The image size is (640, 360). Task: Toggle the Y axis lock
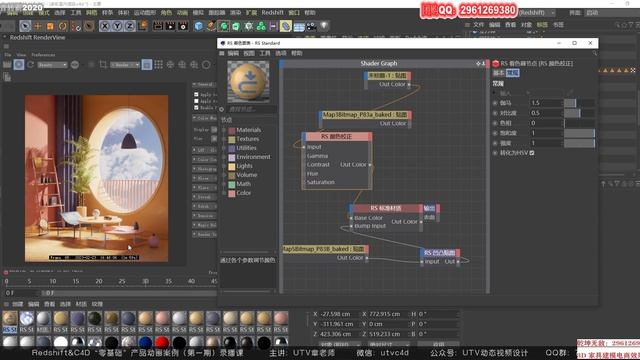(118, 26)
